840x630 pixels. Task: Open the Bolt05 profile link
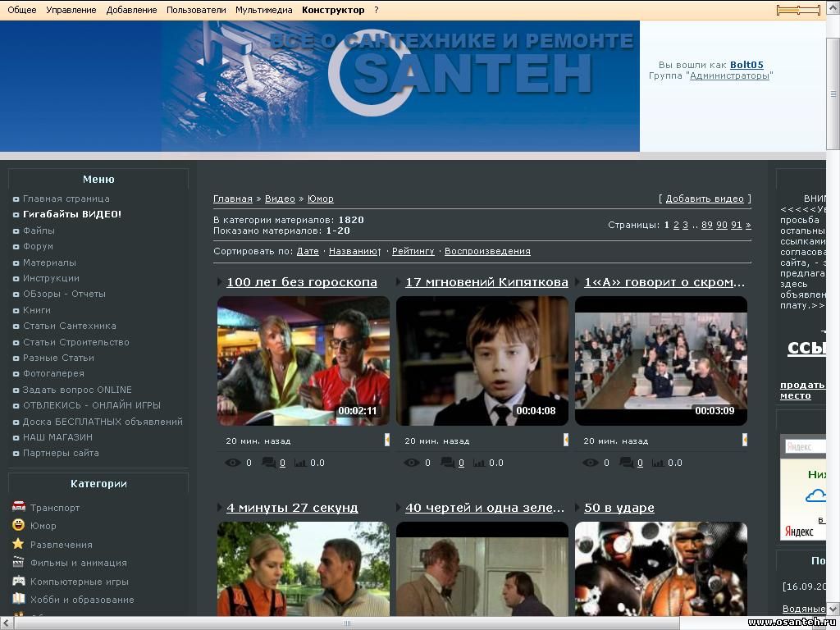pyautogui.click(x=746, y=65)
